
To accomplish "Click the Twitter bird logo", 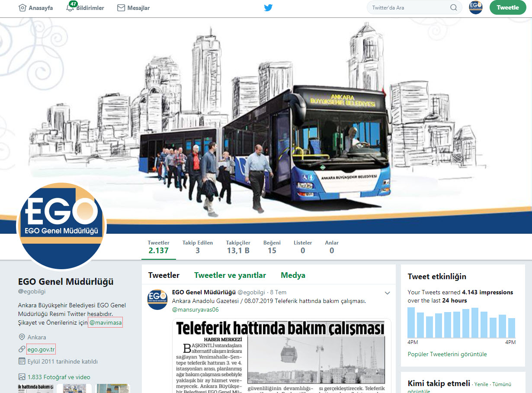I will coord(268,7).
